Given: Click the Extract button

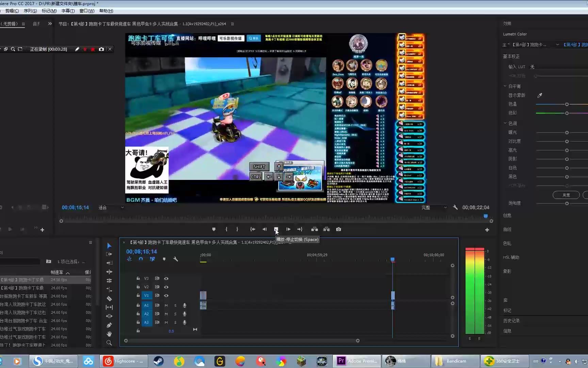Looking at the screenshot, I should click(326, 229).
